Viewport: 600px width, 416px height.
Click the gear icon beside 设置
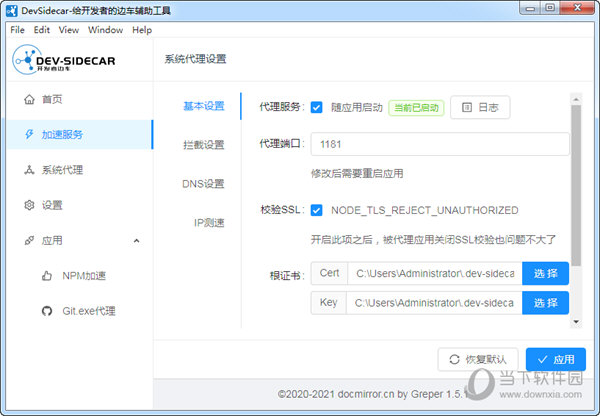(x=29, y=205)
